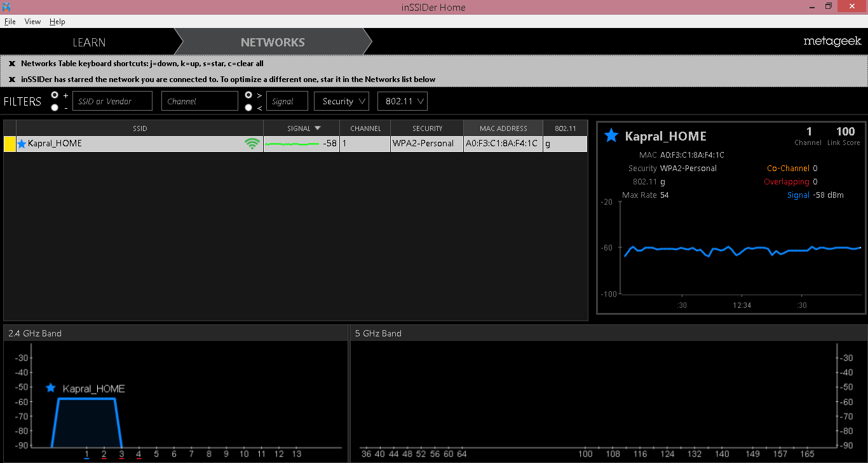Image resolution: width=868 pixels, height=463 pixels.
Task: Click channel 13 on the 2.4 GHz axis
Action: coord(296,454)
